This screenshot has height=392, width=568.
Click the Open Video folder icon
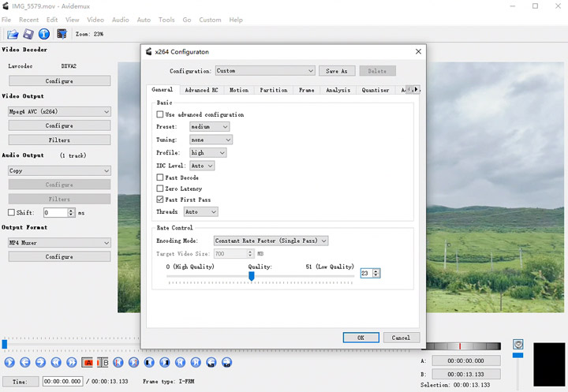(x=13, y=34)
